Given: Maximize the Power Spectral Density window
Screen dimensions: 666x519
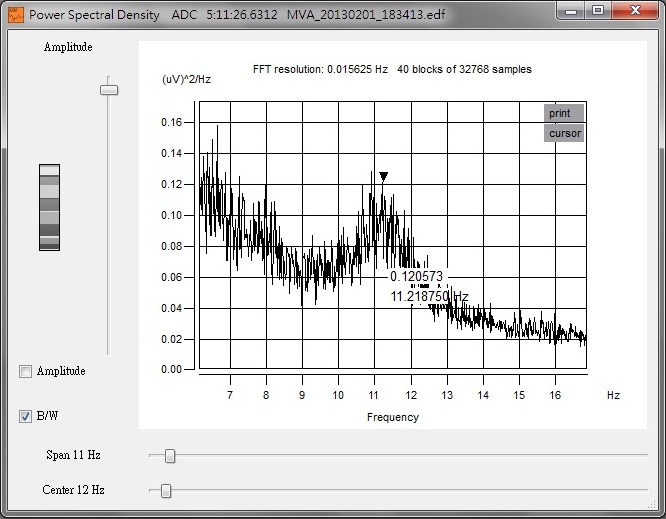Looking at the screenshot, I should click(x=598, y=10).
